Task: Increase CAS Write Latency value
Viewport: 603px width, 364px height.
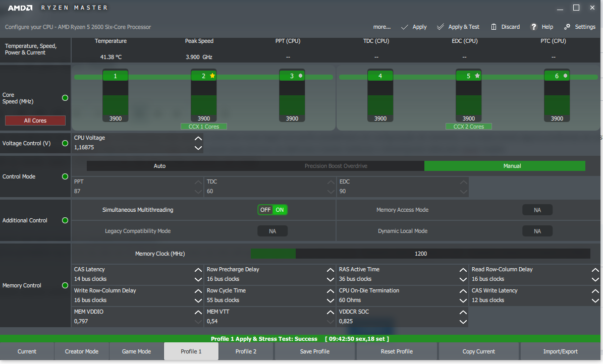Action: 595,291
